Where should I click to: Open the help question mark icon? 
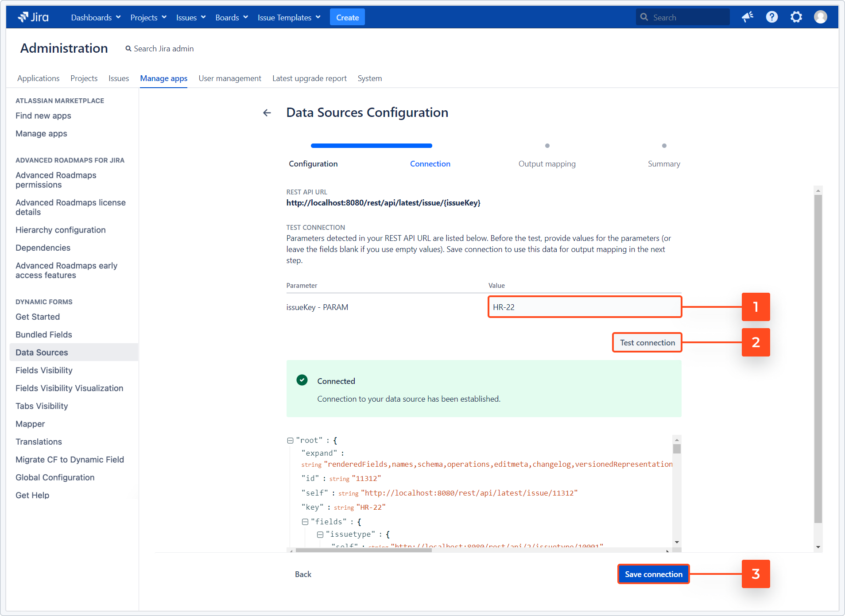point(772,17)
